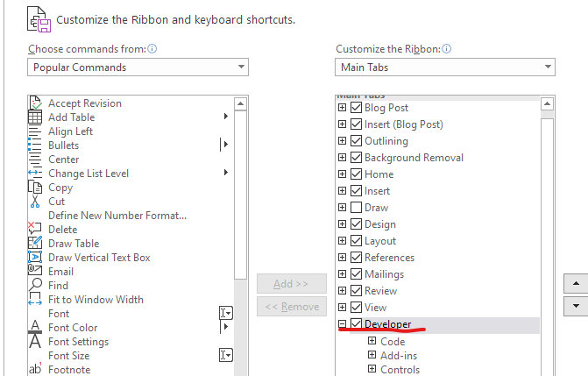
Task: Click the Accept Revision command icon
Action: [35, 103]
